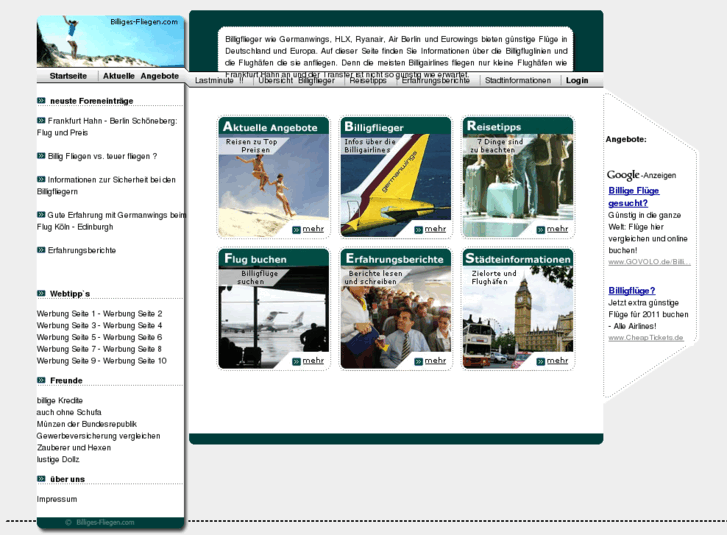Open 'auch ohne Schufa' link
Image resolution: width=727 pixels, height=545 pixels.
pyautogui.click(x=69, y=412)
